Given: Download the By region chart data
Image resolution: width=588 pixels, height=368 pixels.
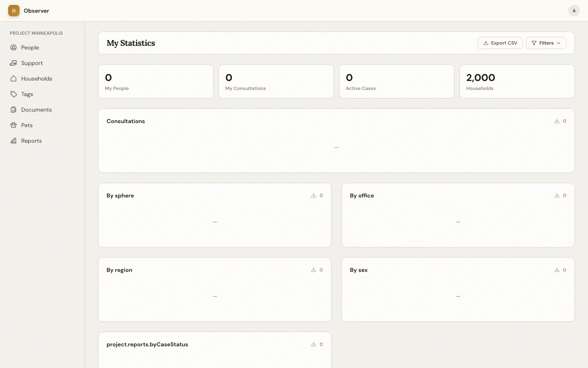Looking at the screenshot, I should 314,270.
